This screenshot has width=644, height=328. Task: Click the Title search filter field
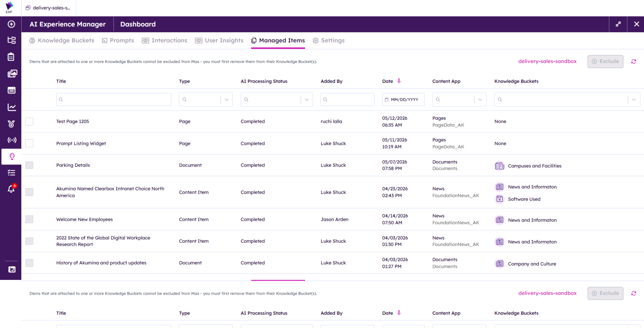tap(114, 99)
